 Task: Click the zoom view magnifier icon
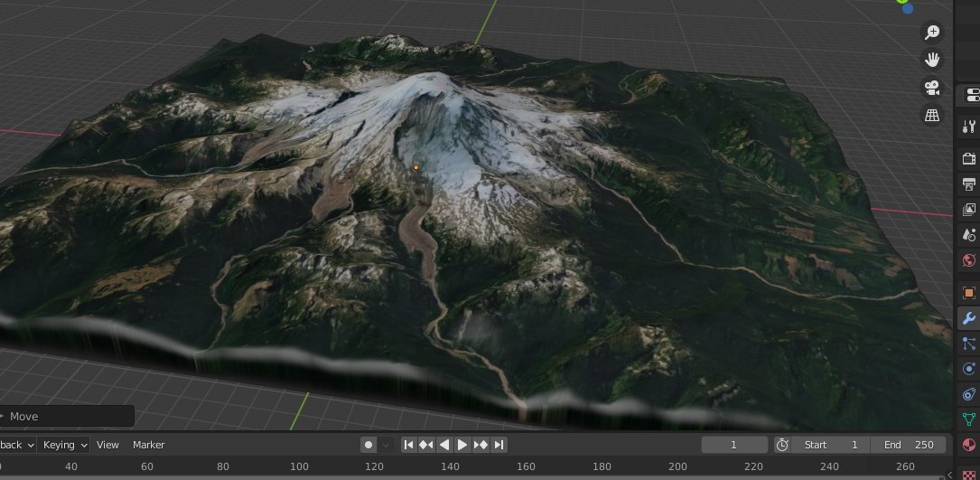click(x=931, y=33)
